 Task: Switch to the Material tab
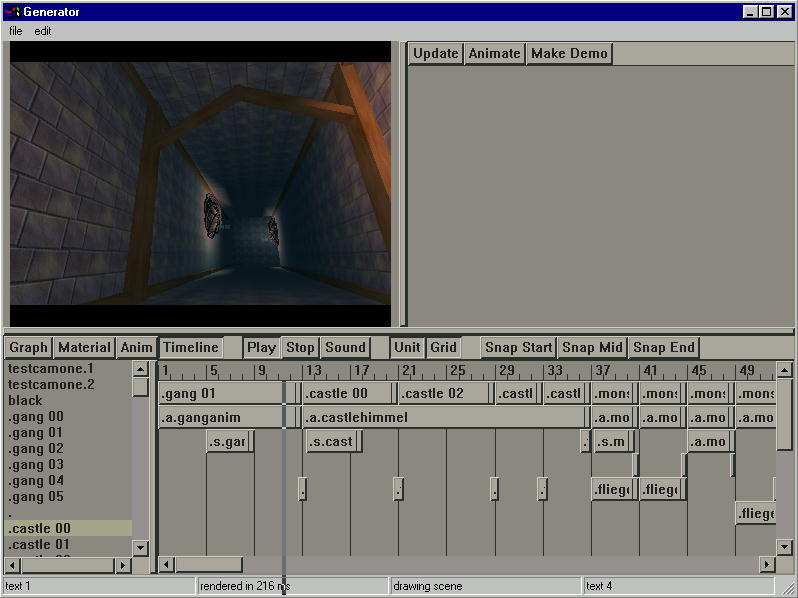click(x=84, y=348)
